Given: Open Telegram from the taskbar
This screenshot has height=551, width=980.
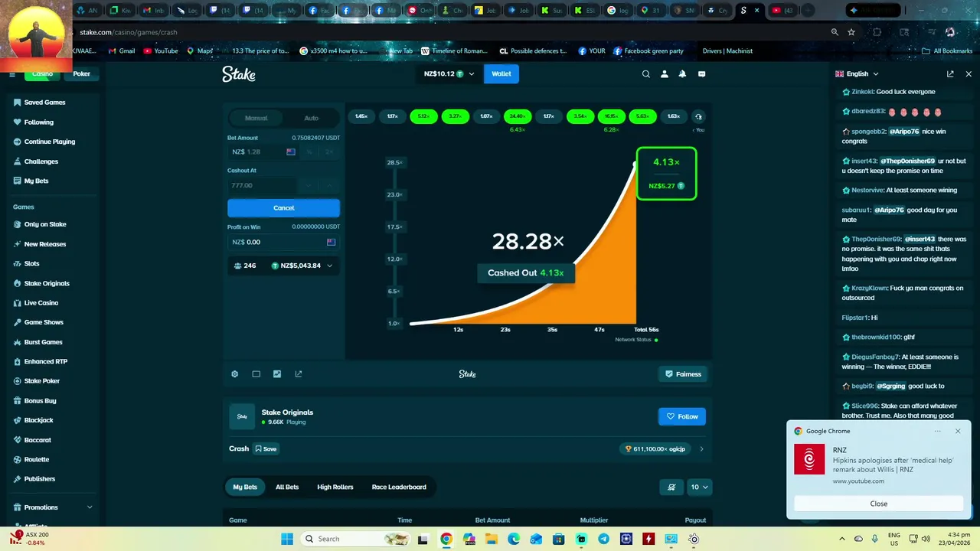Looking at the screenshot, I should (x=603, y=539).
